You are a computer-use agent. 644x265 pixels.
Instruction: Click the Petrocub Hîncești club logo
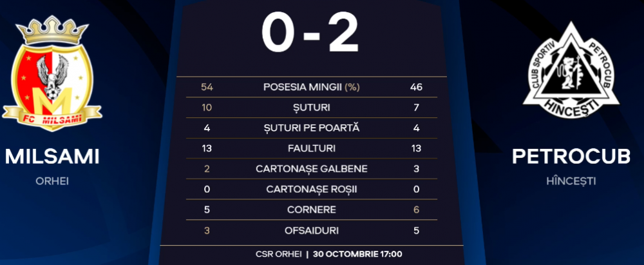click(x=571, y=70)
